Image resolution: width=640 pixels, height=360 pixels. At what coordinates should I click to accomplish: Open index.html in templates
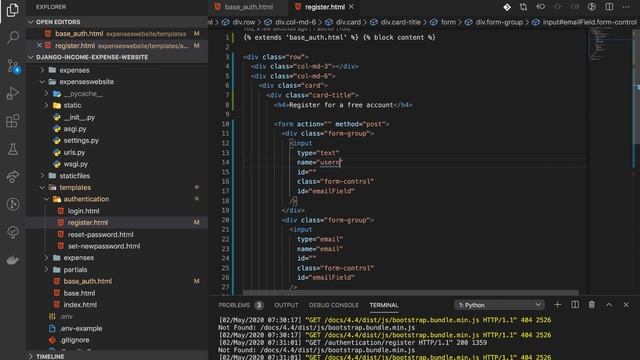click(x=80, y=304)
